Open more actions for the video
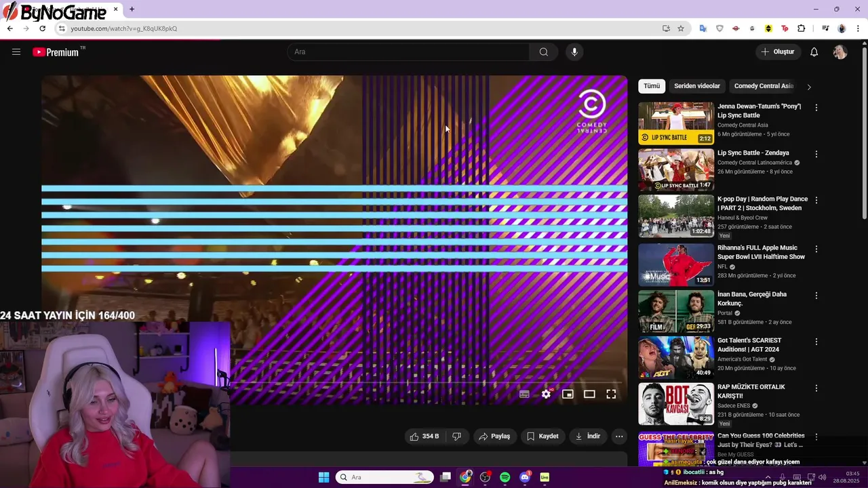The width and height of the screenshot is (868, 488). (619, 436)
